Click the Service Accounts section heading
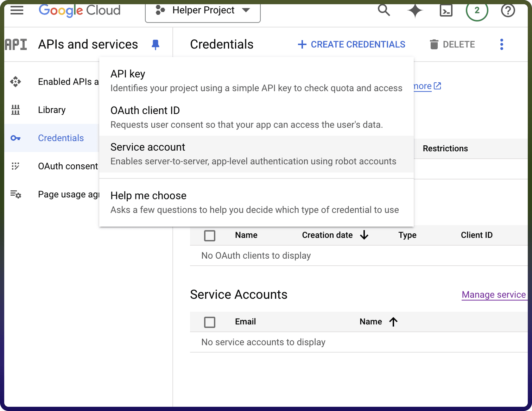This screenshot has width=532, height=411. (x=239, y=295)
